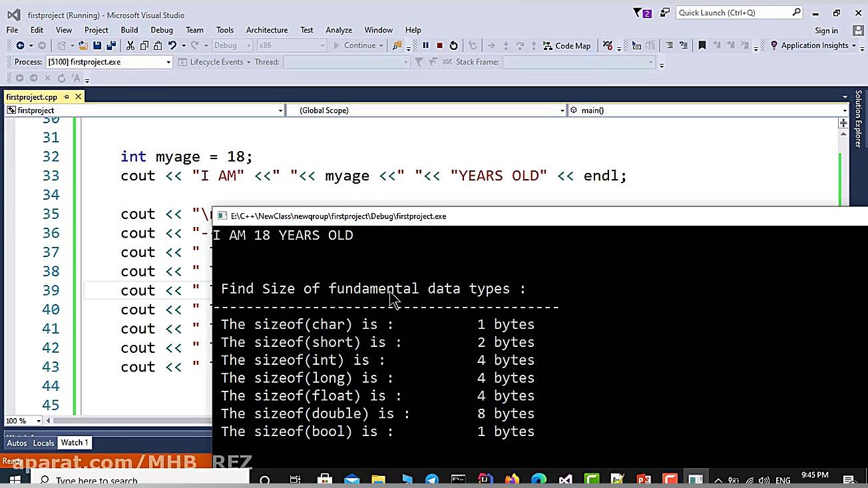Open the Debug menu
Image resolution: width=868 pixels, height=488 pixels.
coord(161,30)
